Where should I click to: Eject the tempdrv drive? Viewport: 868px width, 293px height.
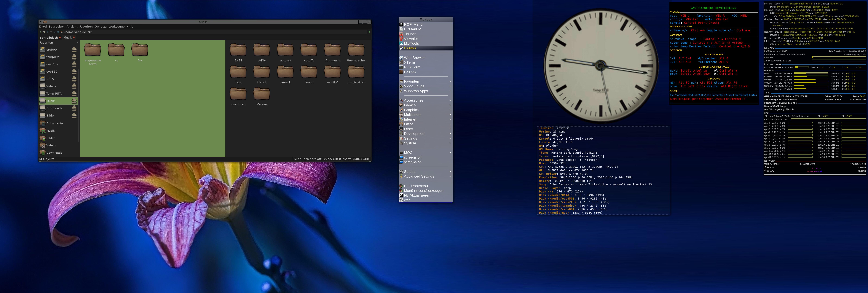pos(74,57)
